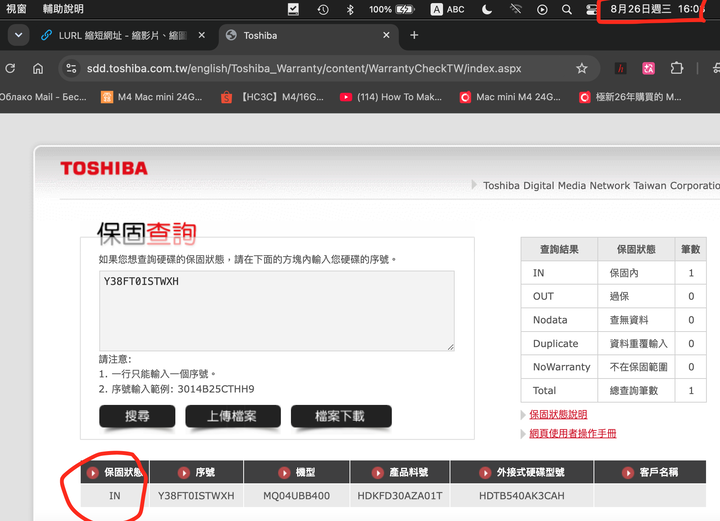Click the checkmark task app menu bar icon
This screenshot has height=521, width=720.
coord(293,9)
